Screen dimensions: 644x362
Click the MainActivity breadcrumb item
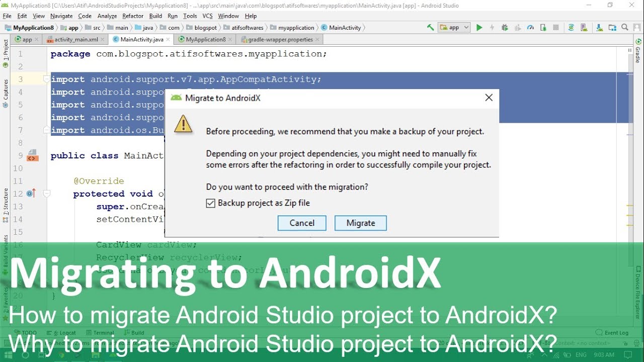click(341, 28)
